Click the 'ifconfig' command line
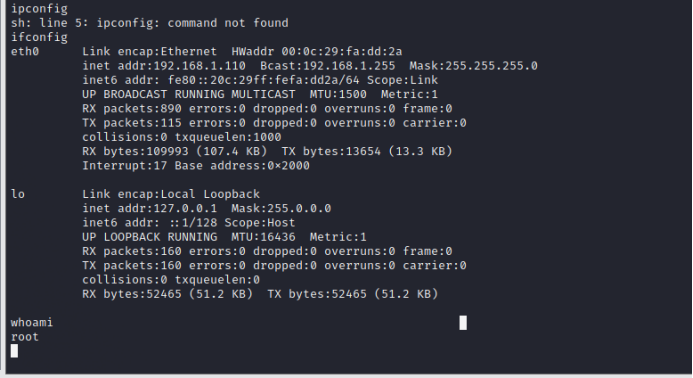This screenshot has height=378, width=693. click(39, 37)
